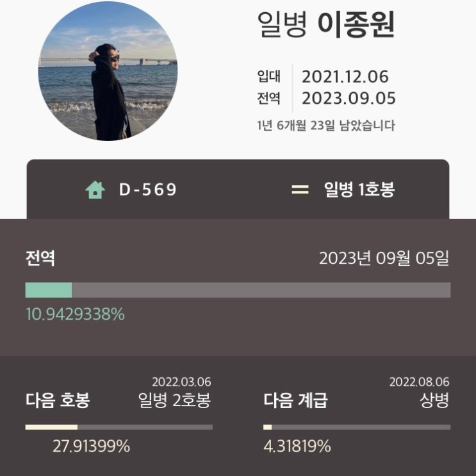Select the name 일병 이종원 at the top
This screenshot has width=476, height=476.
[x=325, y=24]
